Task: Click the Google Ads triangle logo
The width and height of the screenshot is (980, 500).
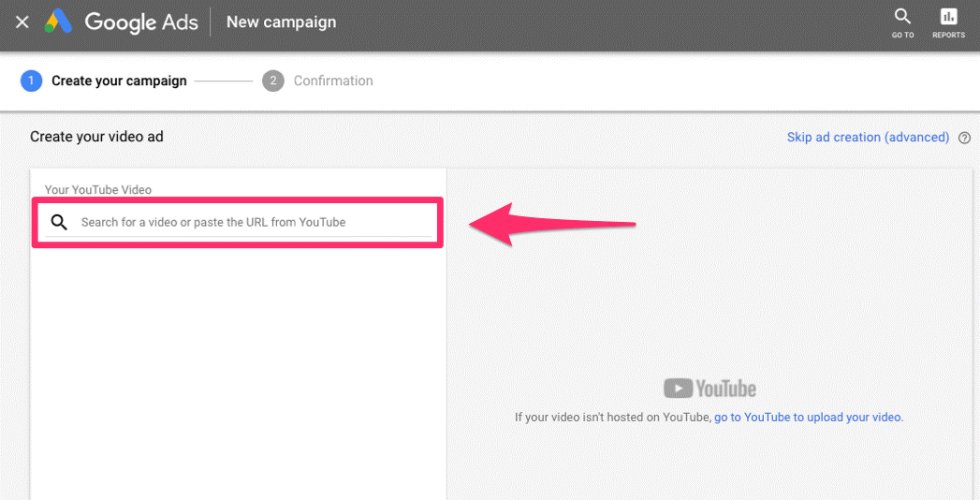Action: click(x=60, y=22)
